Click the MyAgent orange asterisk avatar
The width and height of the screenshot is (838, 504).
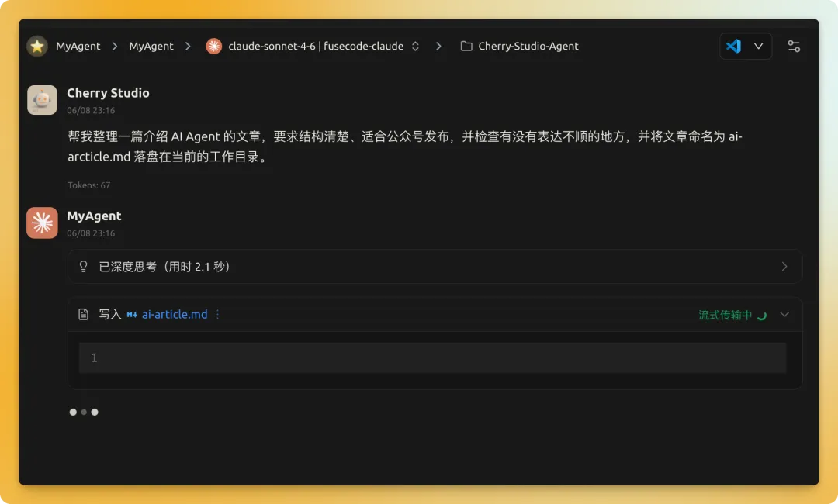coord(42,223)
